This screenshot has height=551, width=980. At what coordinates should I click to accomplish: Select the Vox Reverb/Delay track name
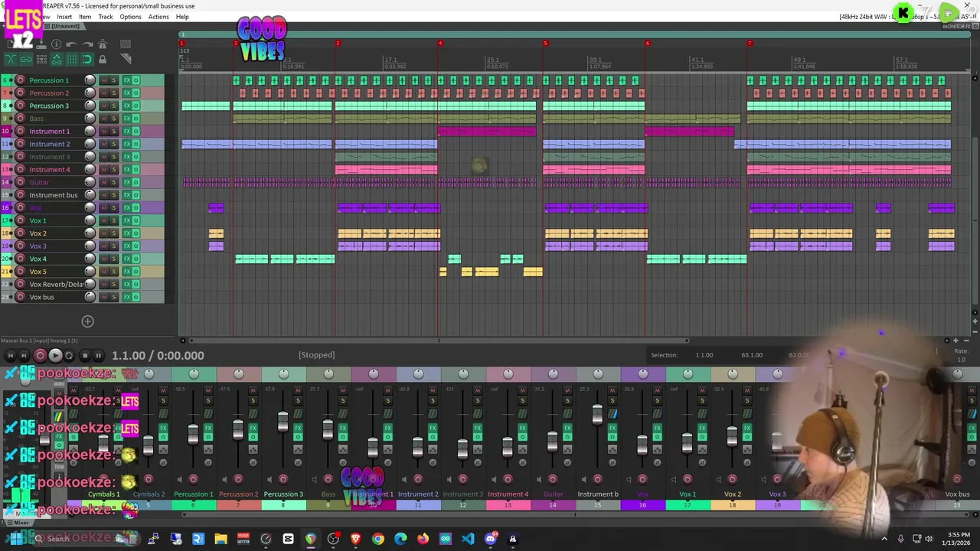56,285
